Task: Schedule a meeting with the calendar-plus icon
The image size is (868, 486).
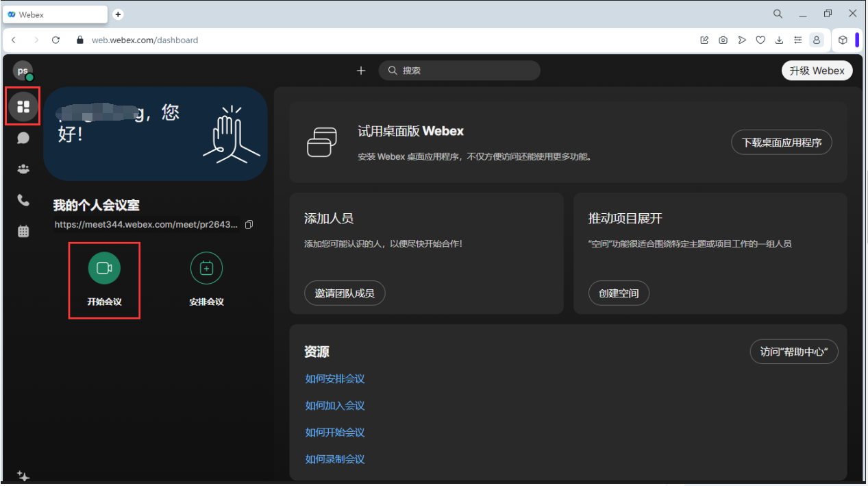Action: tap(206, 268)
